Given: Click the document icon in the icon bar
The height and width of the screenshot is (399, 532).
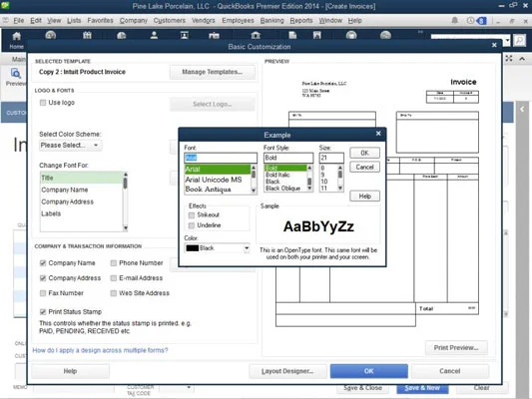Looking at the screenshot, I should tap(292, 35).
